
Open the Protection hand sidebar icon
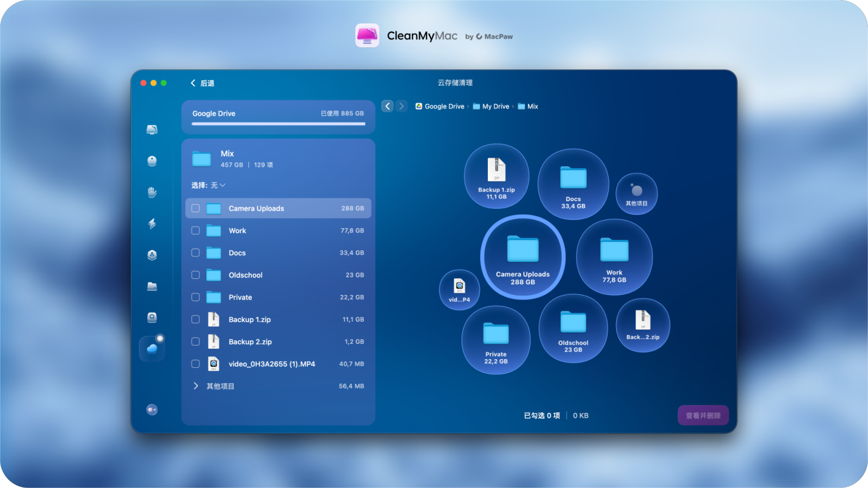[152, 192]
